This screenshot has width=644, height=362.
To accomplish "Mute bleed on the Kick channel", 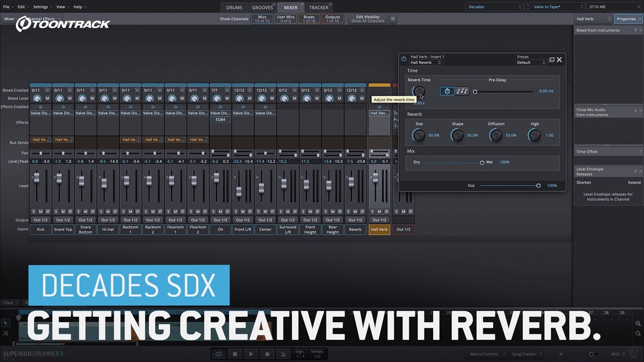I will [x=48, y=99].
